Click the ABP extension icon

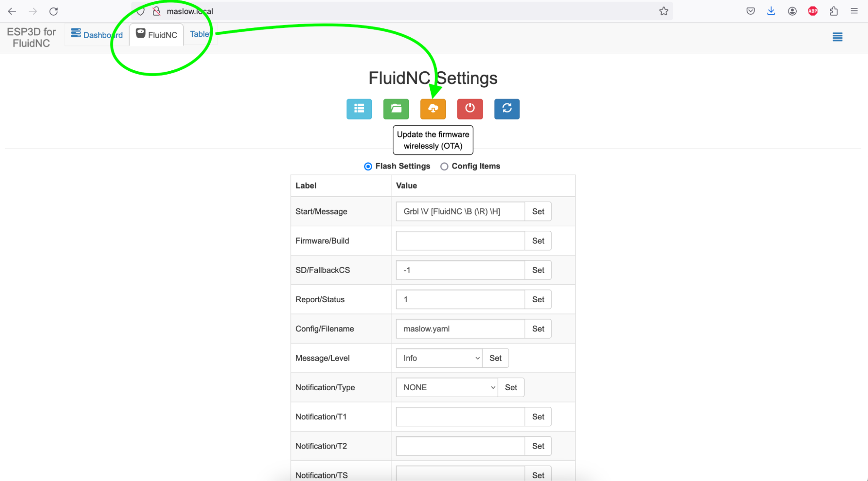(813, 11)
